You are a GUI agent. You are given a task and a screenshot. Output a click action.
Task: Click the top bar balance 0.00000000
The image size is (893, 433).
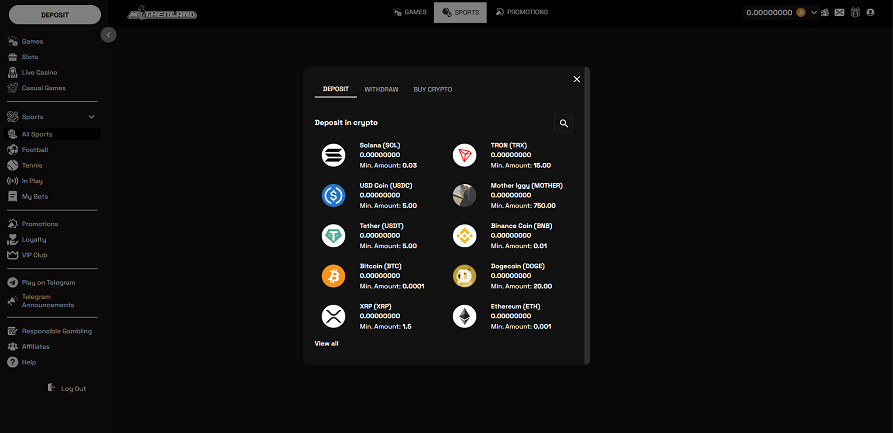pos(769,12)
